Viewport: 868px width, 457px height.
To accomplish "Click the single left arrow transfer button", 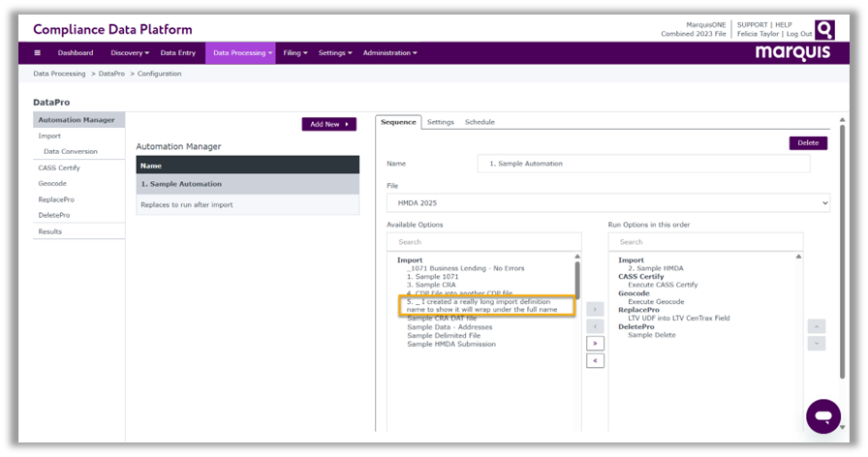I will coord(596,326).
